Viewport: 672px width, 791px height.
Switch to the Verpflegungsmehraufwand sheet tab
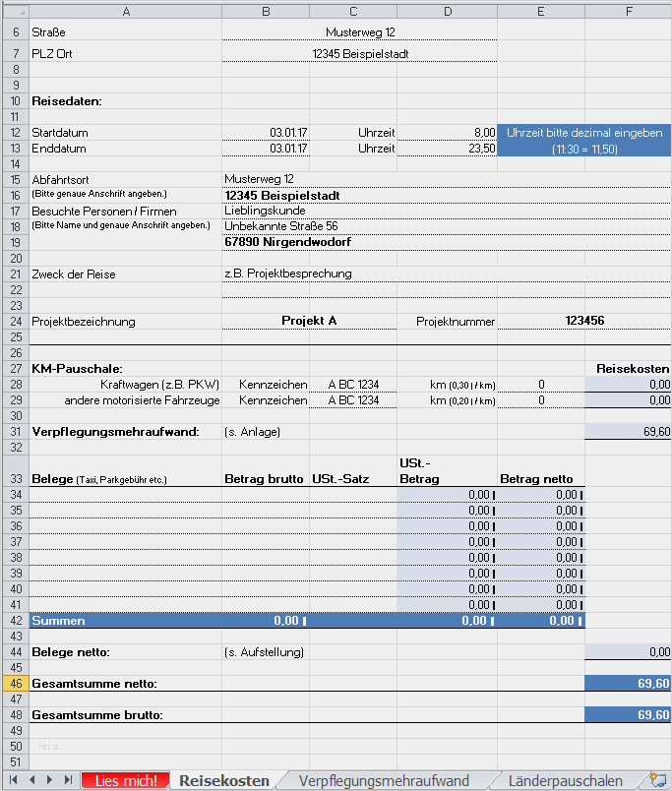[x=383, y=780]
